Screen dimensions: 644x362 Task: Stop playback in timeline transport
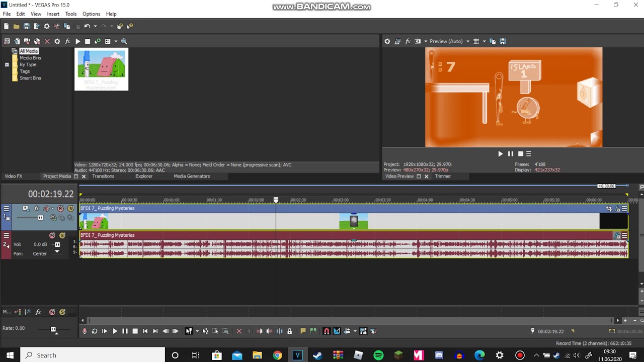point(135,331)
